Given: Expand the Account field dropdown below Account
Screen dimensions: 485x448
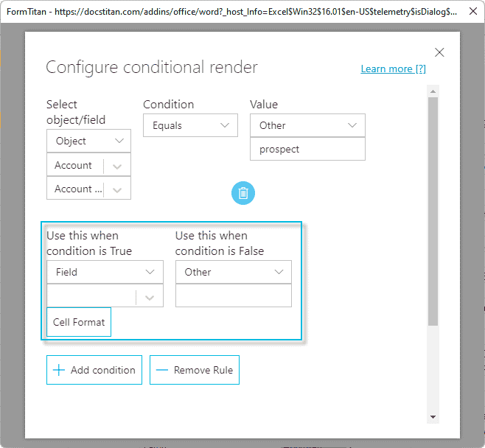Looking at the screenshot, I should coord(88,189).
